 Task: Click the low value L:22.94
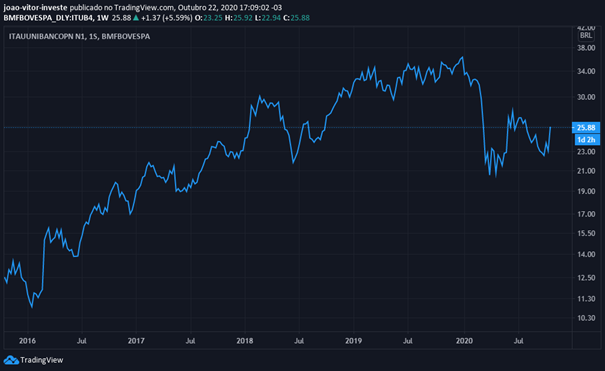pos(267,18)
